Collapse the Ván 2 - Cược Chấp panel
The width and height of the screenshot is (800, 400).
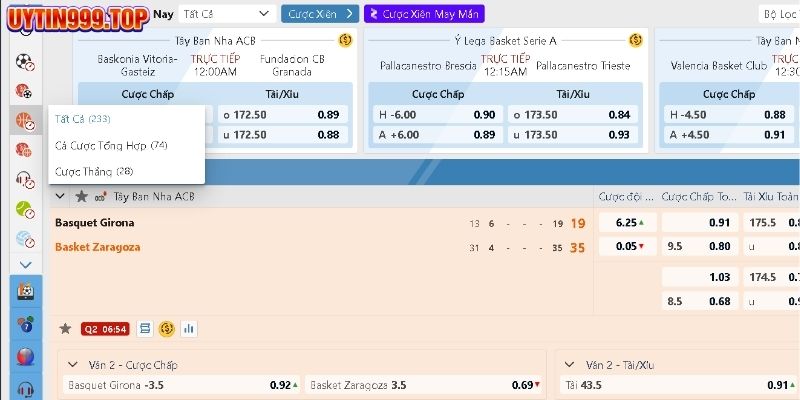coord(72,365)
